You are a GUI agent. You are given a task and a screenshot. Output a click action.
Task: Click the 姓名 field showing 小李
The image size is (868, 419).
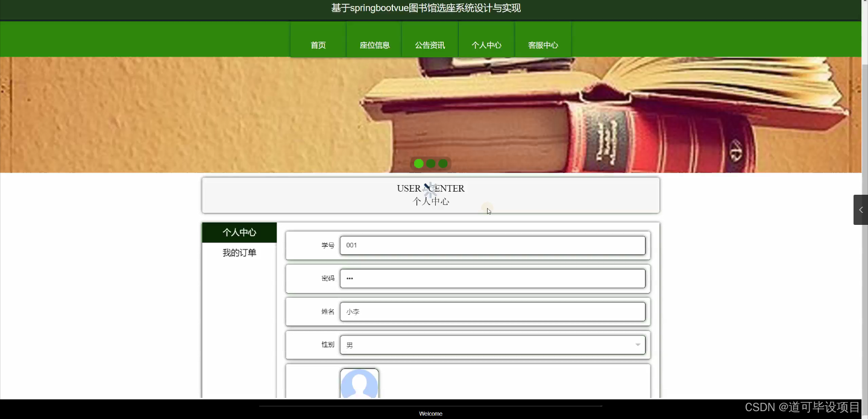[x=492, y=312]
